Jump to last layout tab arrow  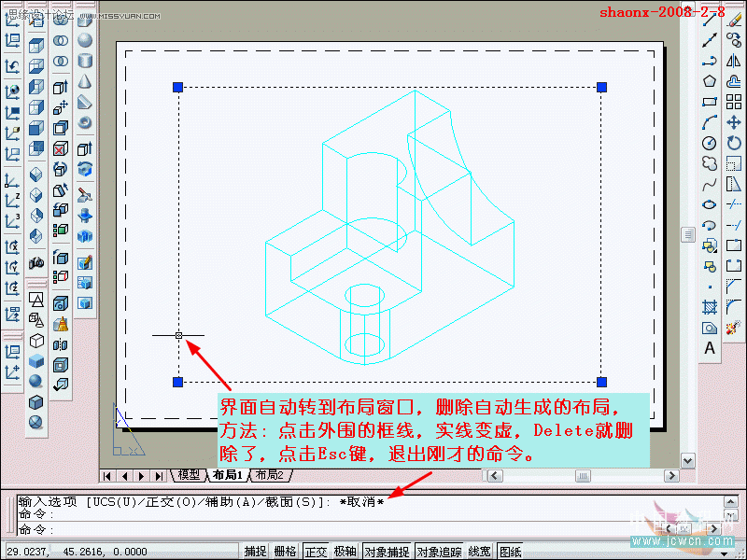pyautogui.click(x=159, y=476)
